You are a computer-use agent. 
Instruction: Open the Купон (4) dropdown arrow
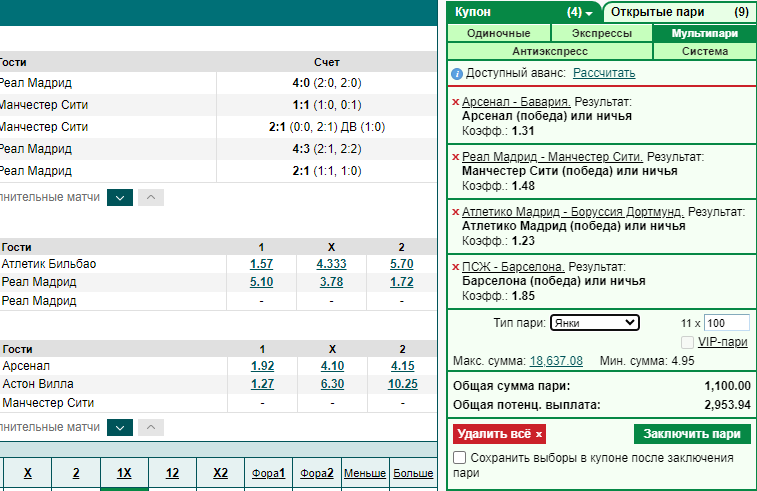click(x=589, y=14)
